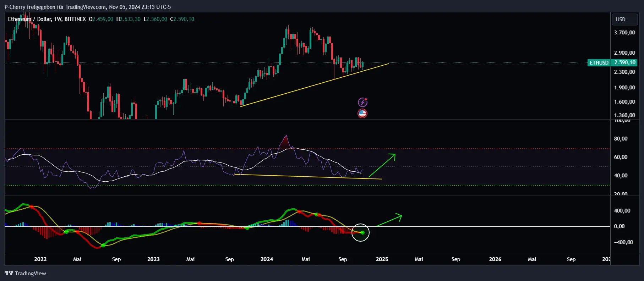Click the 1.600,00 price axis label
644x281 pixels.
pyautogui.click(x=624, y=102)
